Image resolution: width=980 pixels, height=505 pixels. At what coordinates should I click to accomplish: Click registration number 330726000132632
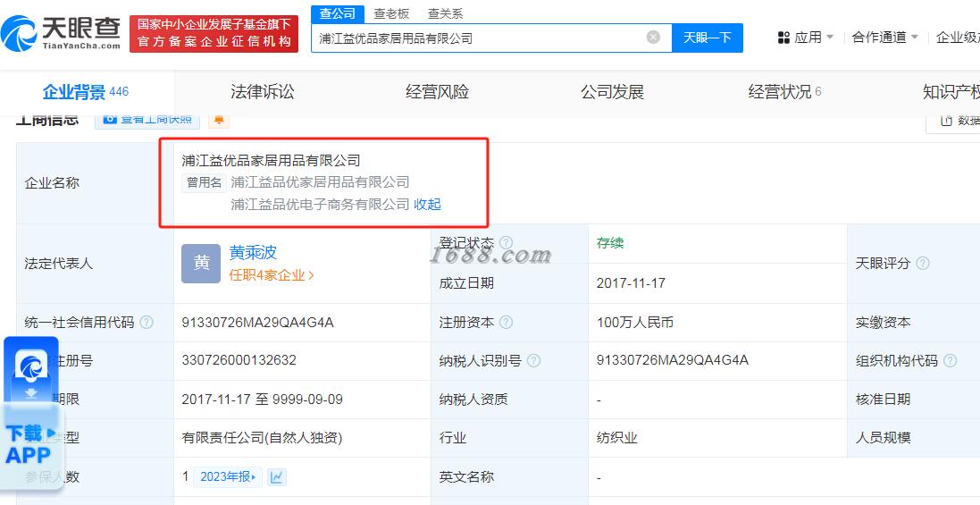pyautogui.click(x=239, y=360)
